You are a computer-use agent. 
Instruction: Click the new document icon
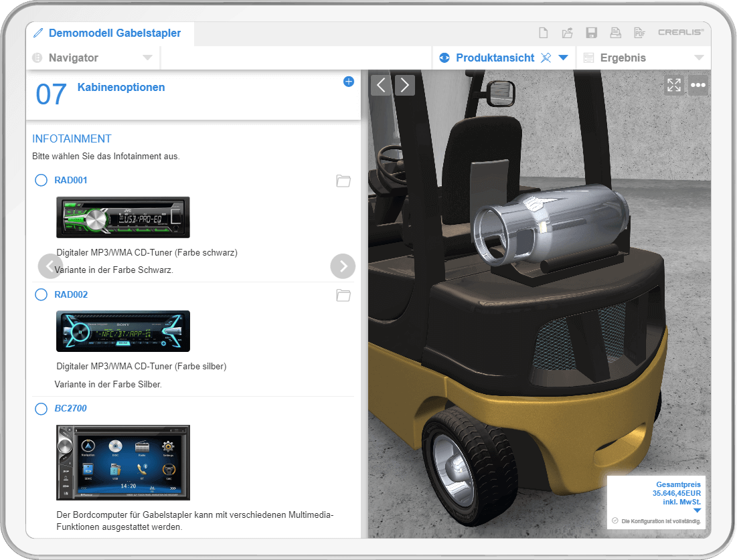click(x=544, y=33)
